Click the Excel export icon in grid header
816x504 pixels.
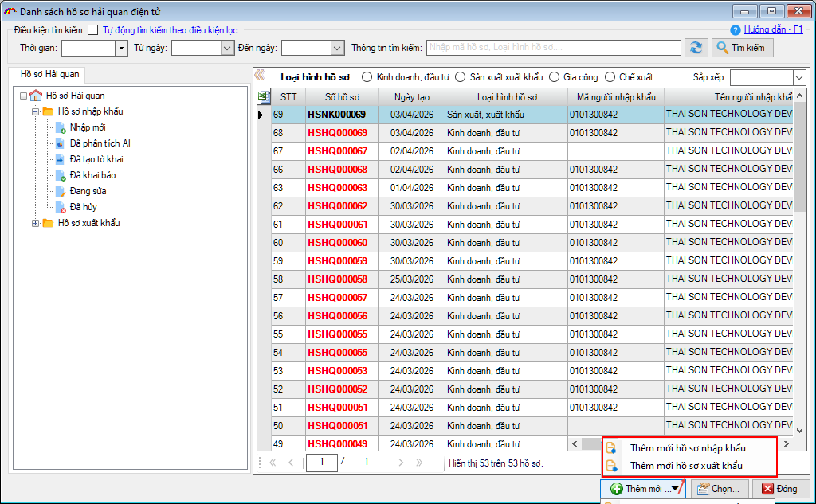click(263, 97)
